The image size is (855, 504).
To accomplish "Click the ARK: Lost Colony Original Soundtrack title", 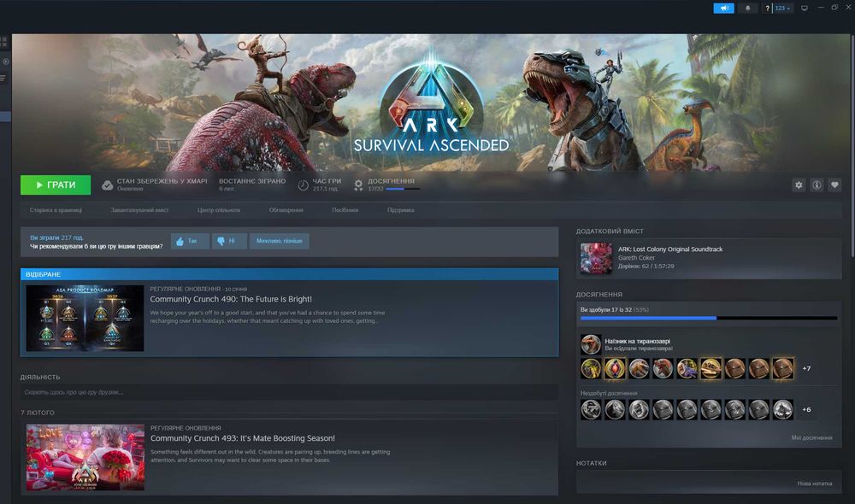I will pos(670,249).
